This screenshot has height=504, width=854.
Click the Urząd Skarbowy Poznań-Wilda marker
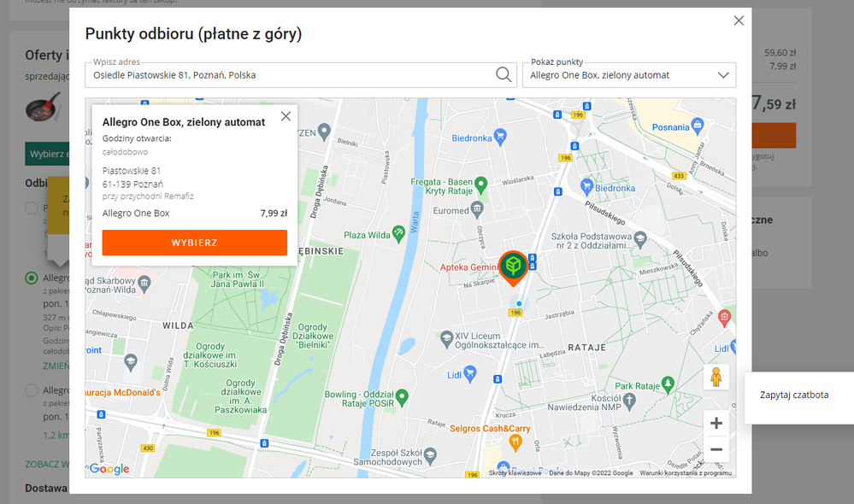coord(144,283)
